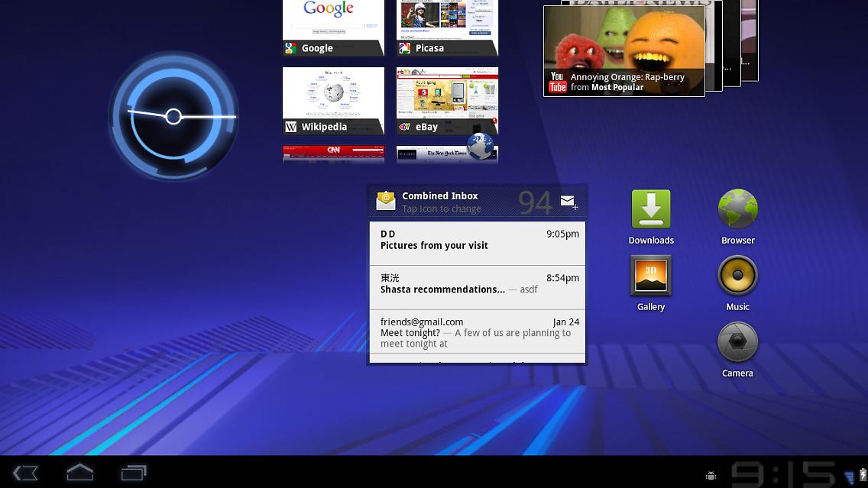This screenshot has height=488, width=868.
Task: Tap the 94 unread count
Action: 535,202
